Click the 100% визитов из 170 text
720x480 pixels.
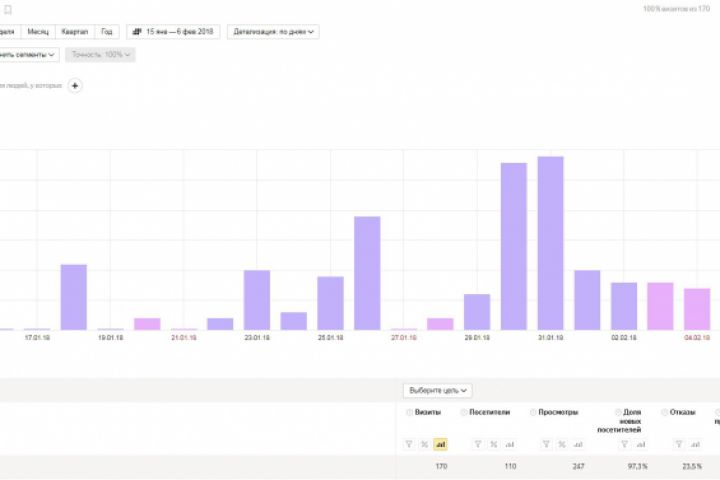click(676, 9)
